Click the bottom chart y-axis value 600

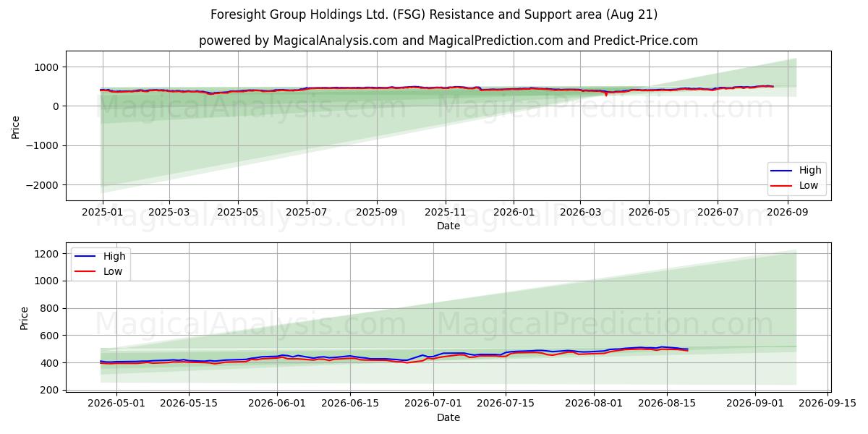pyautogui.click(x=51, y=336)
